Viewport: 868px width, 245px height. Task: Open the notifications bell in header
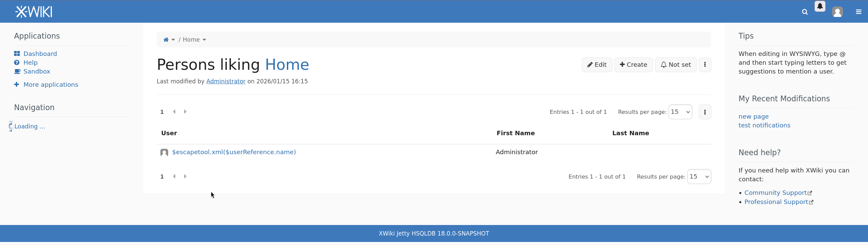[x=820, y=6]
